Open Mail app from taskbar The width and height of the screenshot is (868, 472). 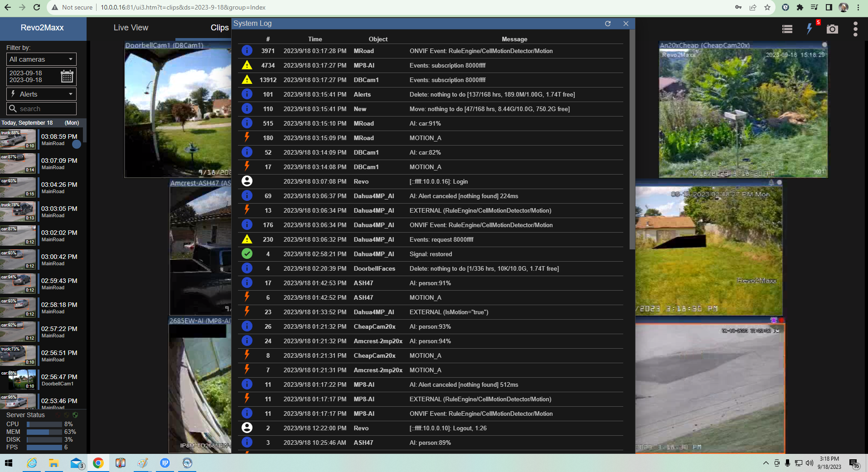point(77,463)
